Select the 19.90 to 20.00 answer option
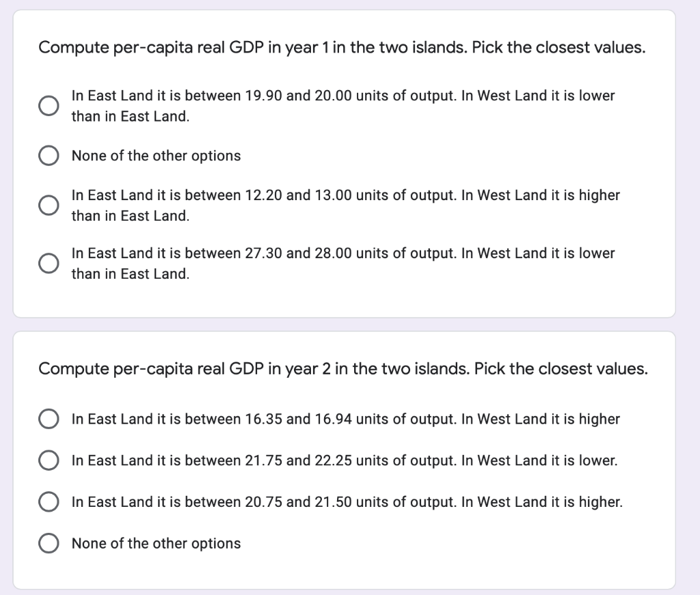Image resolution: width=700 pixels, height=595 pixels. (48, 106)
